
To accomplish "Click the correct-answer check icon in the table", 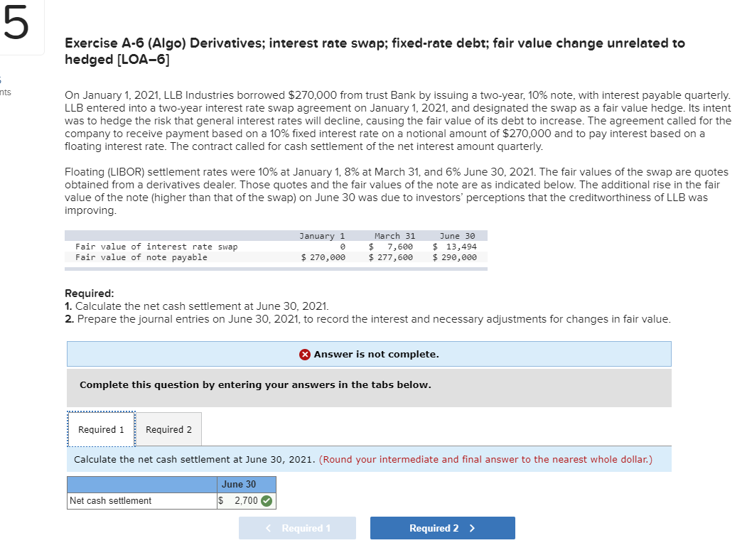I will tap(267, 500).
